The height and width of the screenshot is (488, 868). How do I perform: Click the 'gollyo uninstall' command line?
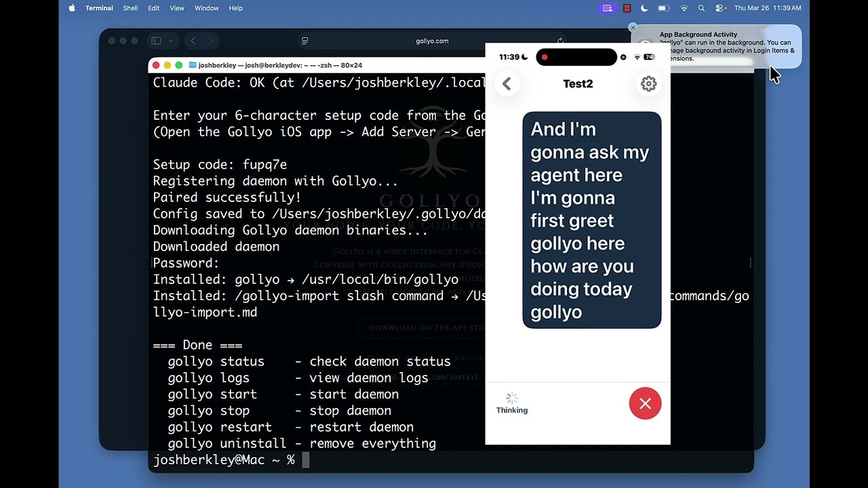(x=302, y=443)
